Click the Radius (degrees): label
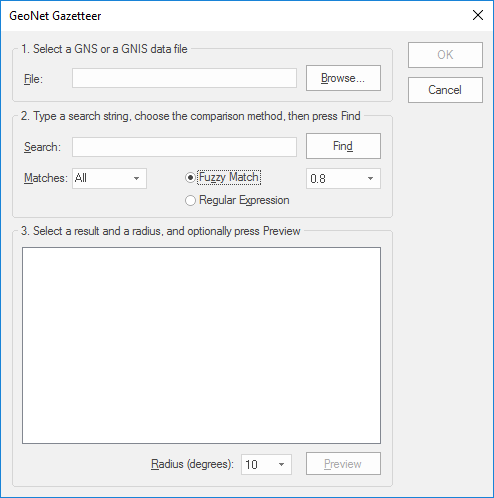Image resolution: width=494 pixels, height=498 pixels. [x=192, y=464]
